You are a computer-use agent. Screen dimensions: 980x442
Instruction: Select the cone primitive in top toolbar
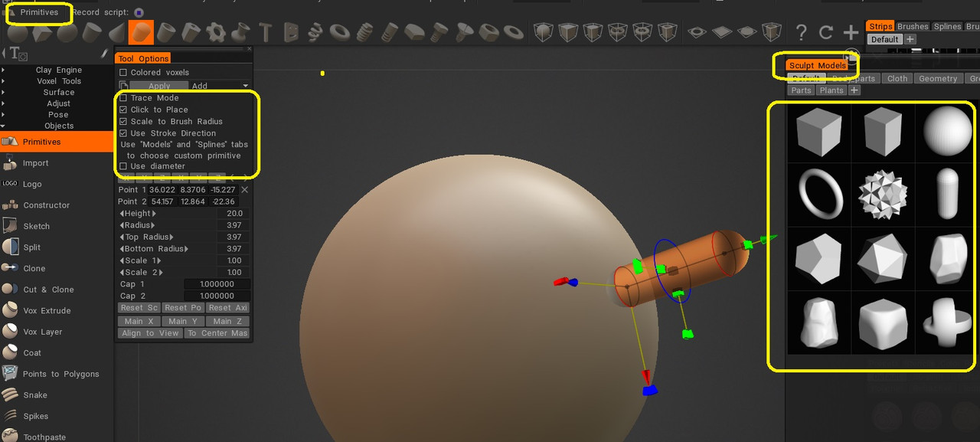[x=116, y=33]
